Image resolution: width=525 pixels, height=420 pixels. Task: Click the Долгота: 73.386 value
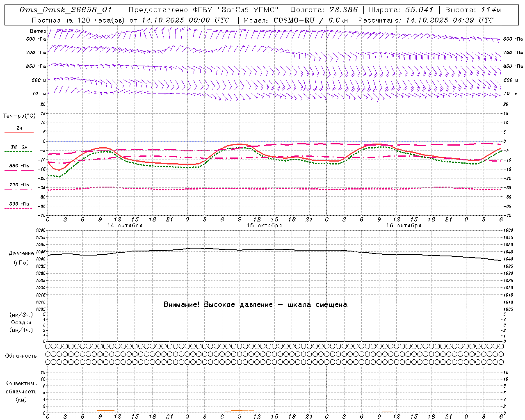pos(324,10)
